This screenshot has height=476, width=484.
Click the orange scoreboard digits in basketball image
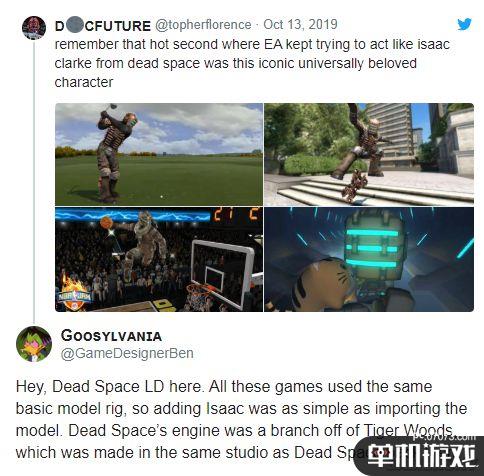(236, 215)
